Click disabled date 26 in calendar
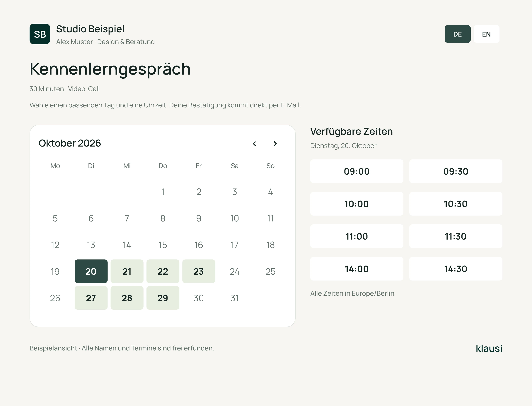The height and width of the screenshot is (406, 532). (55, 298)
